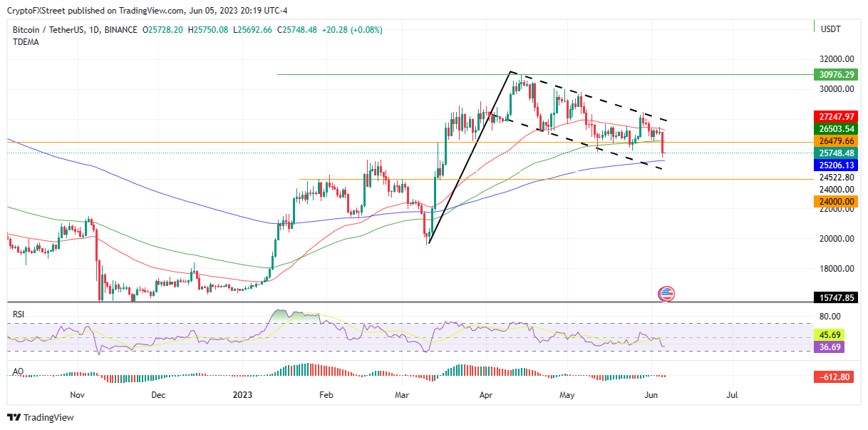
Task: Click the AO value -612.80 label
Action: (832, 377)
